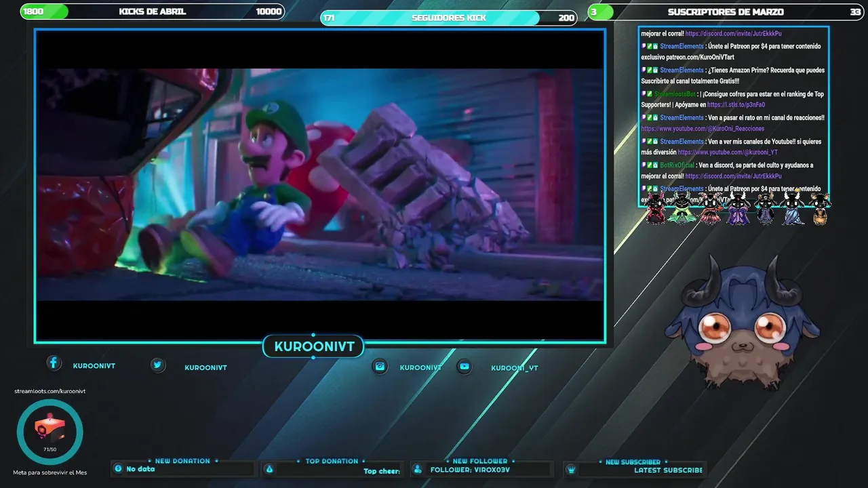
Task: Click the 71/50 goal counter
Action: tap(50, 449)
